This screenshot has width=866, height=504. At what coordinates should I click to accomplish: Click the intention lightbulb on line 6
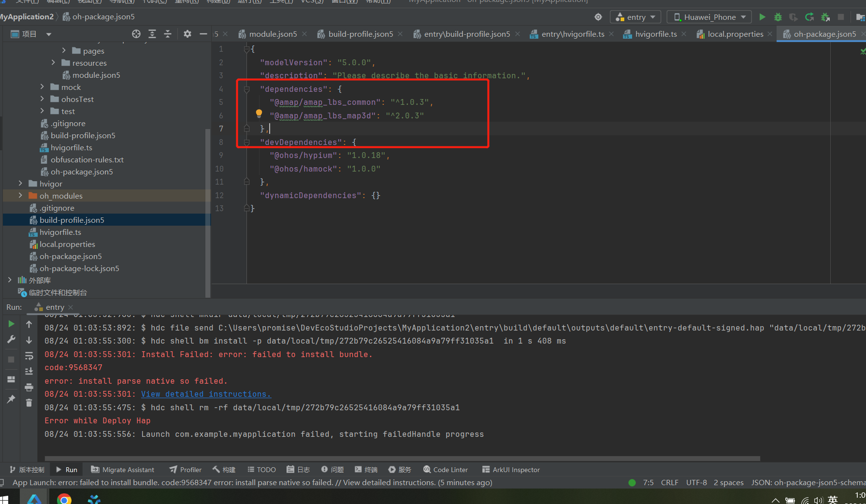[x=259, y=114]
